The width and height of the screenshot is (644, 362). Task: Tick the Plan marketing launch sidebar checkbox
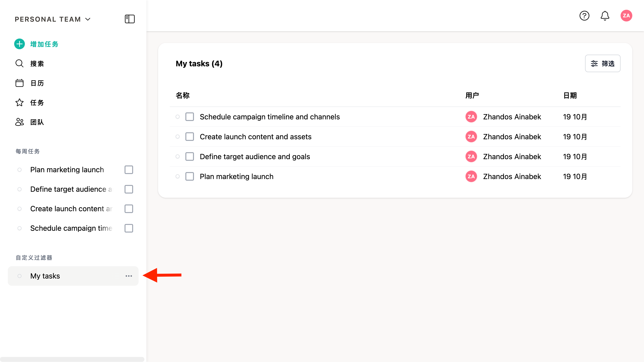pos(129,170)
